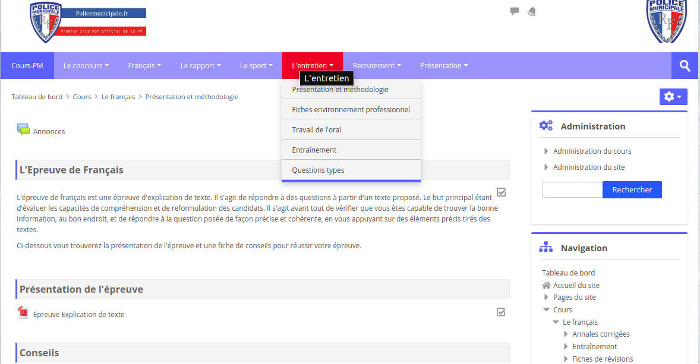The width and height of the screenshot is (700, 364).
Task: Click the Police Municipale badge at top right
Action: tap(667, 21)
